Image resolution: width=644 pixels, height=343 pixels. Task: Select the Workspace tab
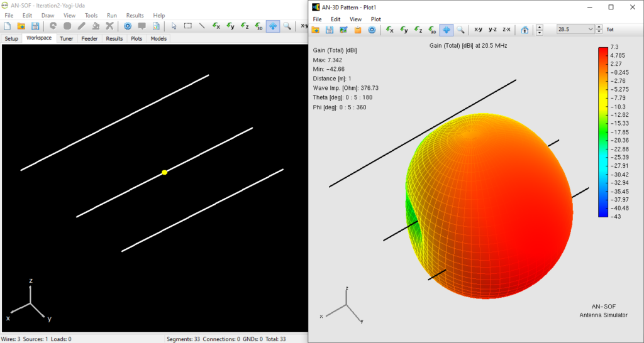(x=39, y=38)
